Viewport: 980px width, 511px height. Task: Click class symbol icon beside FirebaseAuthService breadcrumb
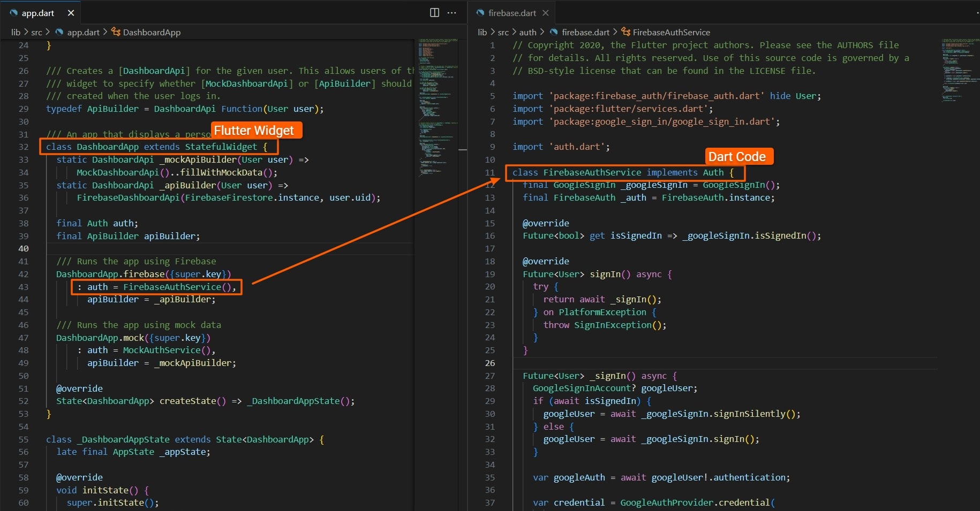pyautogui.click(x=625, y=32)
